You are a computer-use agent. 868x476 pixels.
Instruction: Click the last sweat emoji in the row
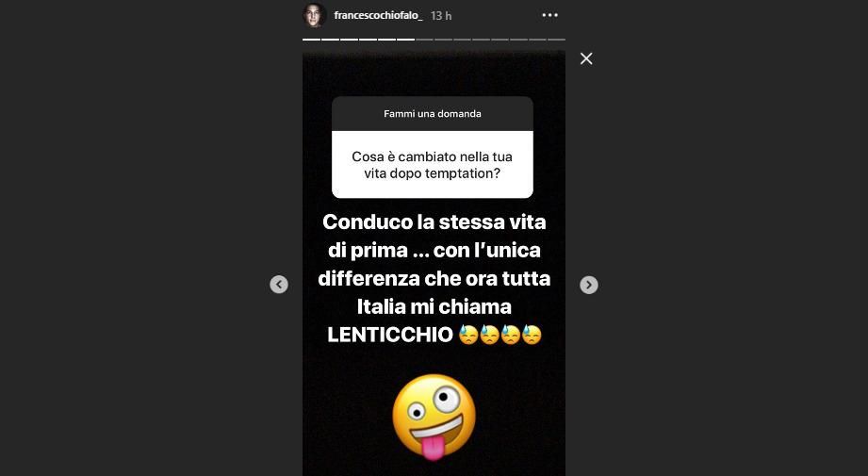coord(532,335)
